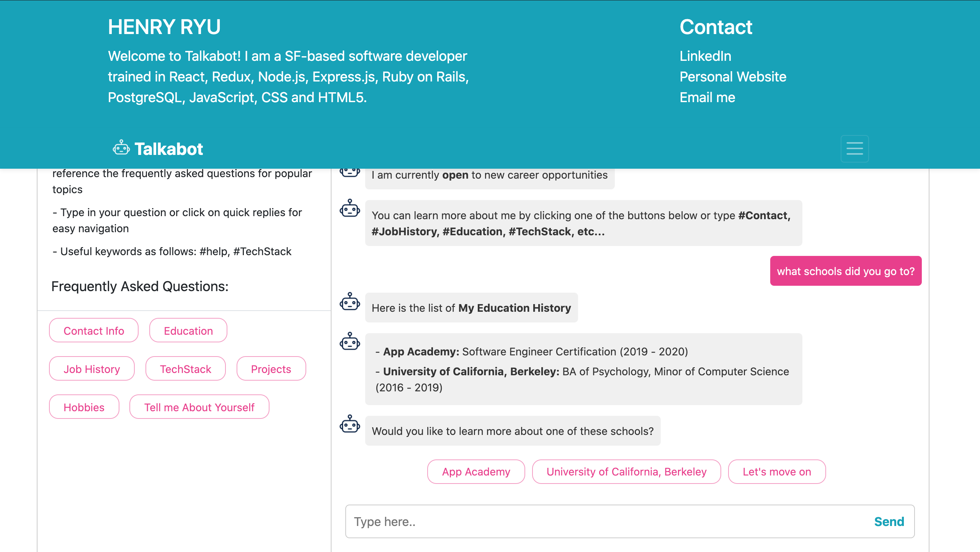The width and height of the screenshot is (980, 552).
Task: Click robot avatar beside App Academy list
Action: coord(350,342)
